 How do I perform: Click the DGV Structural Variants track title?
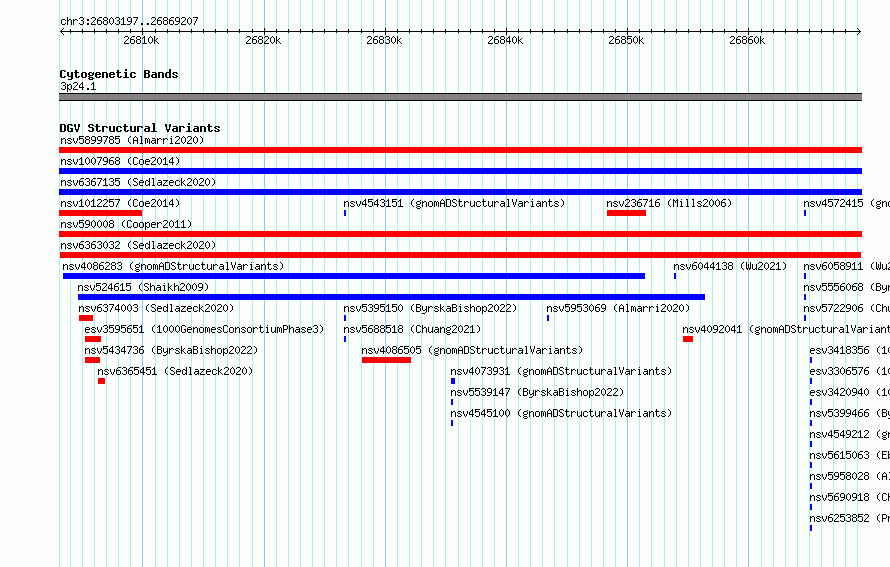click(140, 128)
